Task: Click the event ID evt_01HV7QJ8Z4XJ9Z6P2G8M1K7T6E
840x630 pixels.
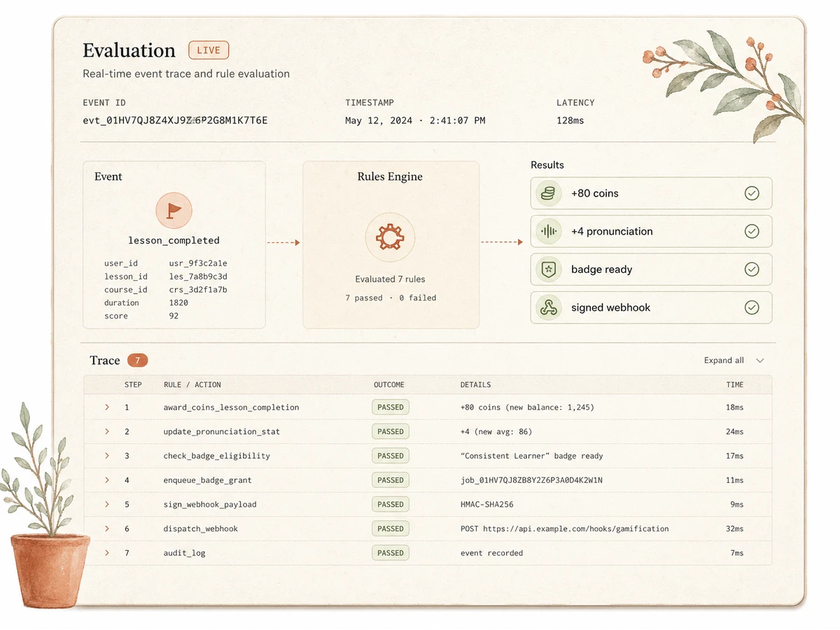Action: click(175, 120)
